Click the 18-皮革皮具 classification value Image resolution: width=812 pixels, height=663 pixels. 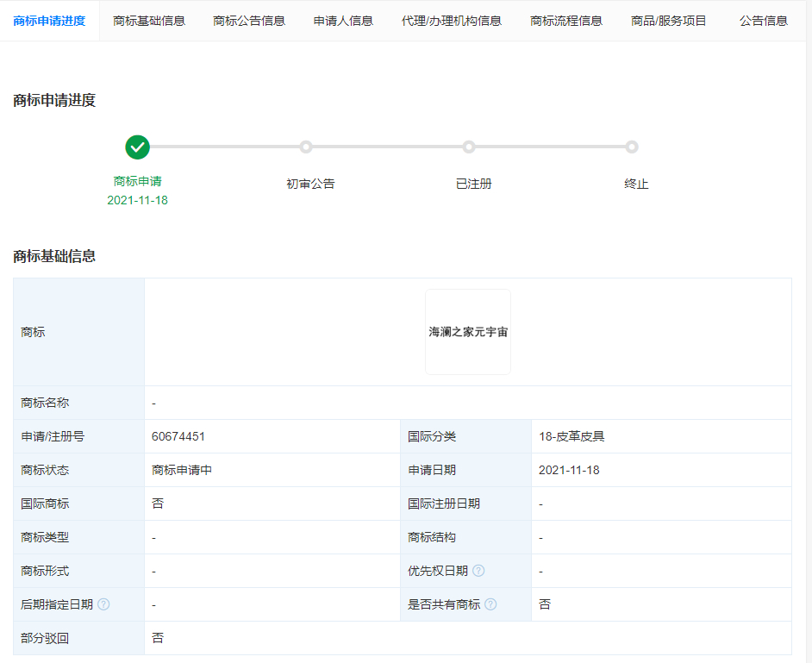[x=572, y=436]
